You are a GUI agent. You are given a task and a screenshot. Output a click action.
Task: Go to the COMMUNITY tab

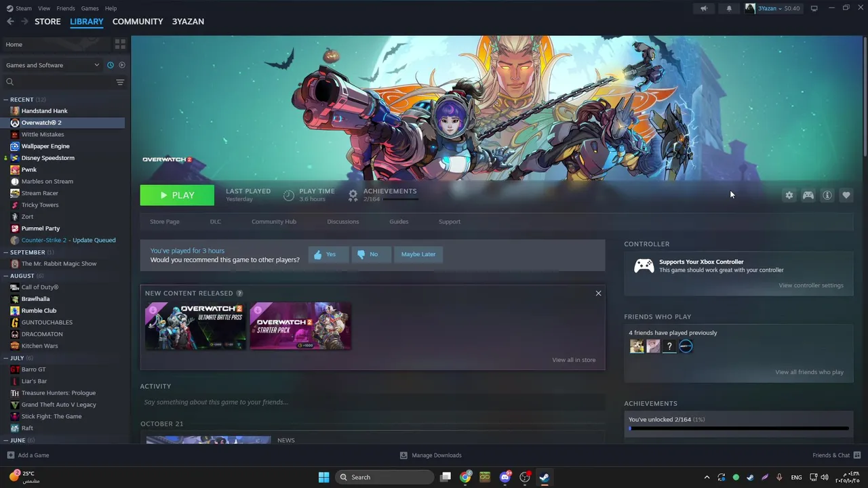click(x=138, y=22)
